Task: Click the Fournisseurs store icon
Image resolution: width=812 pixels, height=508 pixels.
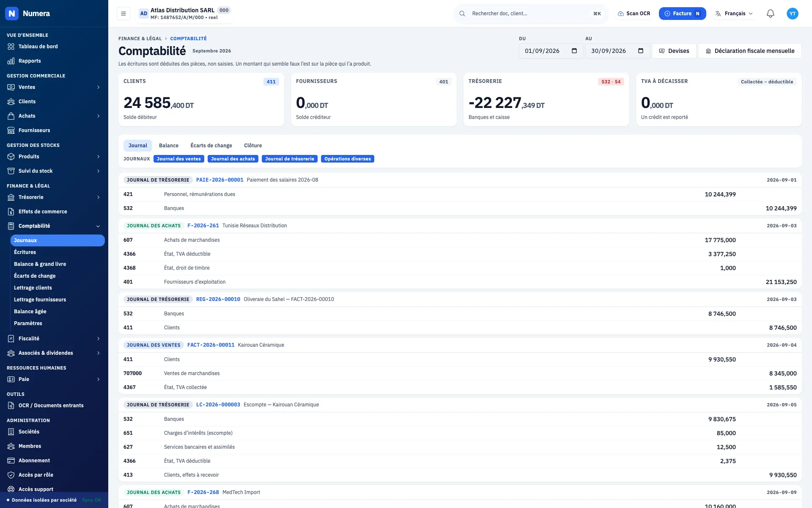Action: coord(11,130)
